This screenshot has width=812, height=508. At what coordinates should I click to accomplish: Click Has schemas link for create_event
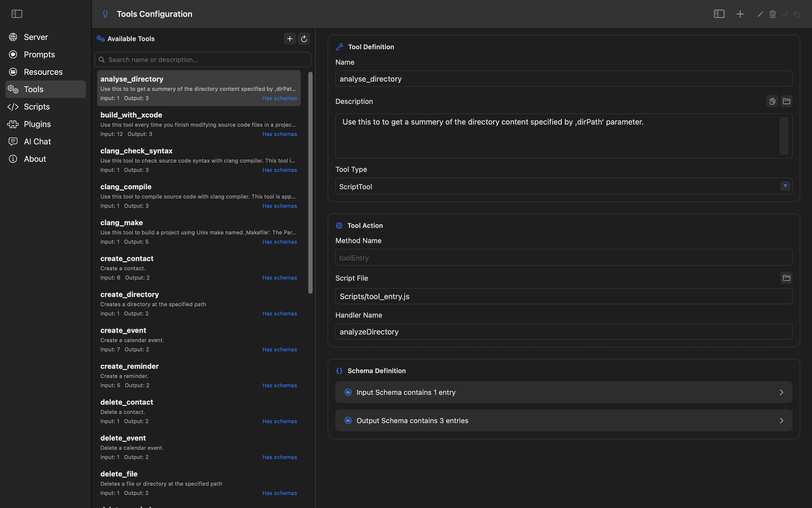pyautogui.click(x=279, y=350)
